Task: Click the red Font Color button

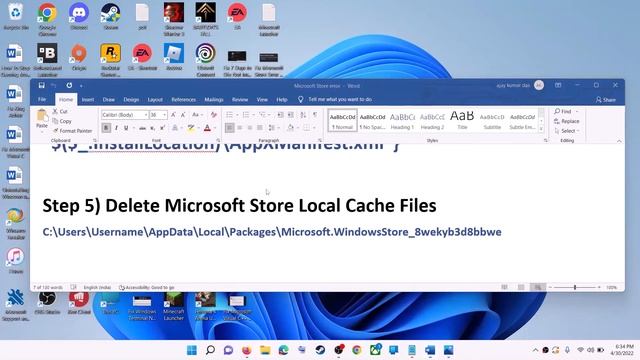Action: [x=207, y=128]
